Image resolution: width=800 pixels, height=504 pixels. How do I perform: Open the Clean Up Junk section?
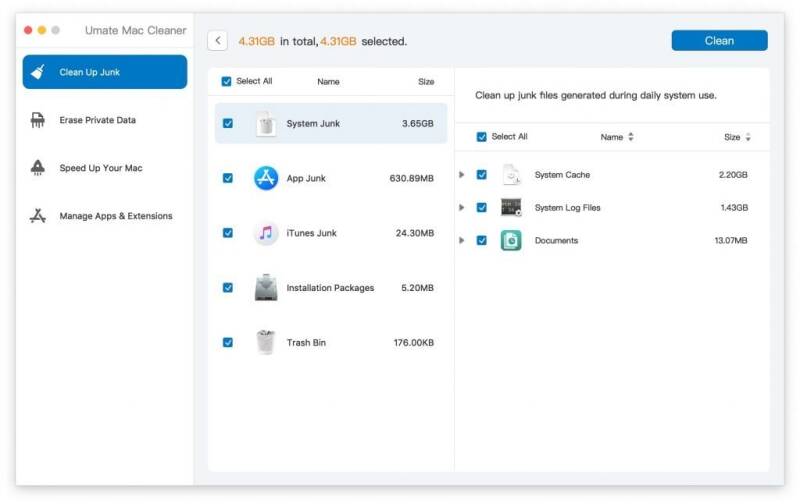click(x=105, y=72)
